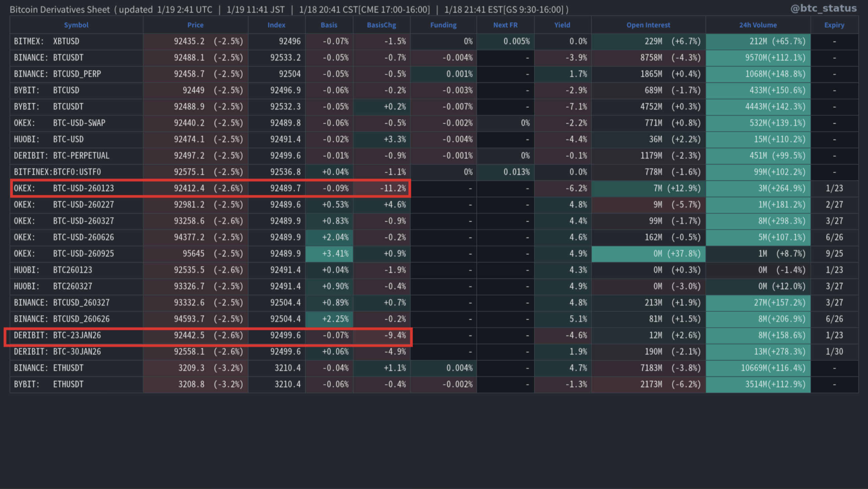Select the BITMEX: XBTUSD symbol row
The image size is (868, 489).
[47, 41]
